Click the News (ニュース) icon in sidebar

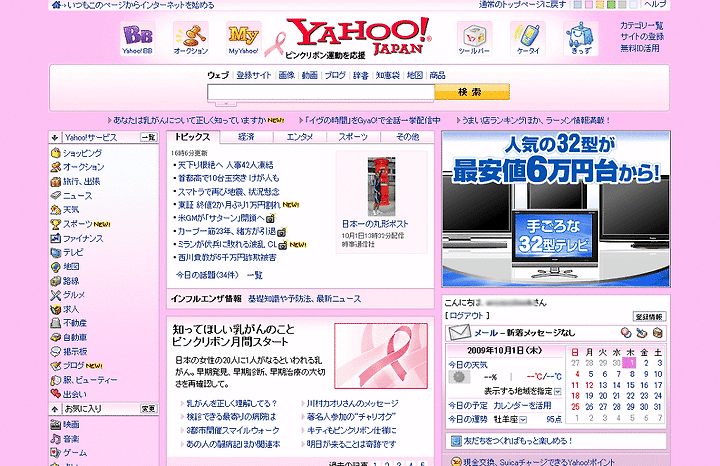tap(56, 196)
